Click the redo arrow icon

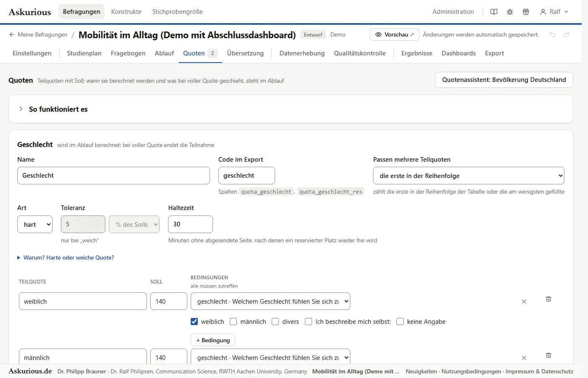567,34
